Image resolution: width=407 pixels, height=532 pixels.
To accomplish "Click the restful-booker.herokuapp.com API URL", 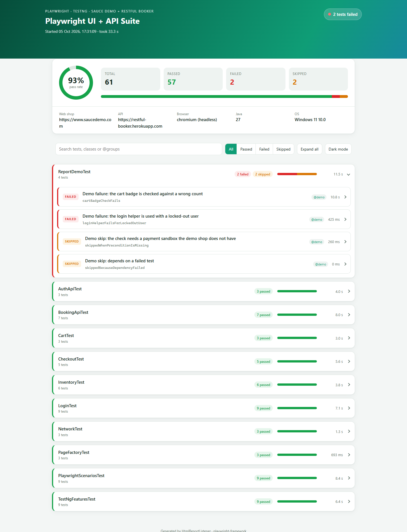I will tap(140, 123).
